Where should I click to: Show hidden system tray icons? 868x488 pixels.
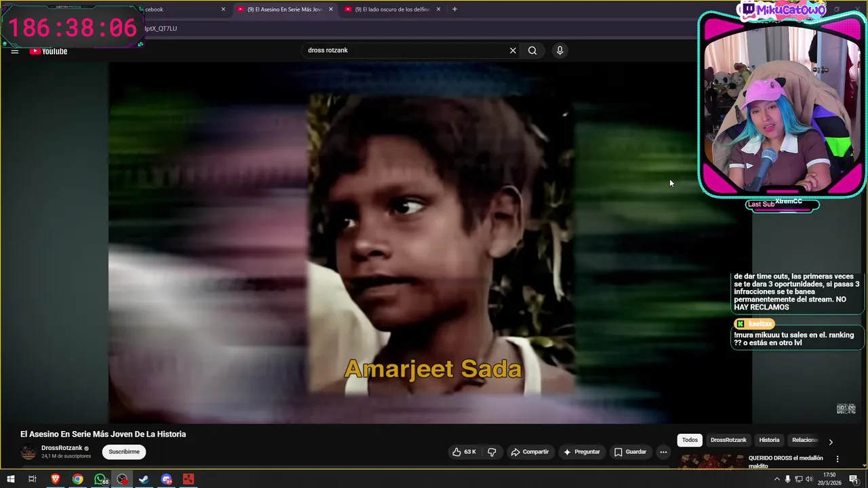(x=776, y=479)
